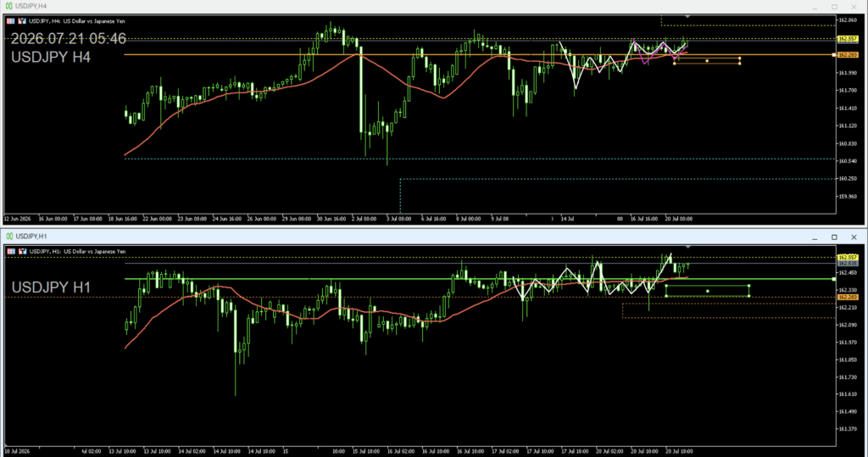
Task: Click the 'USDJPY, H4: US Dollar vs Japanese Yen' header
Action: (x=77, y=21)
